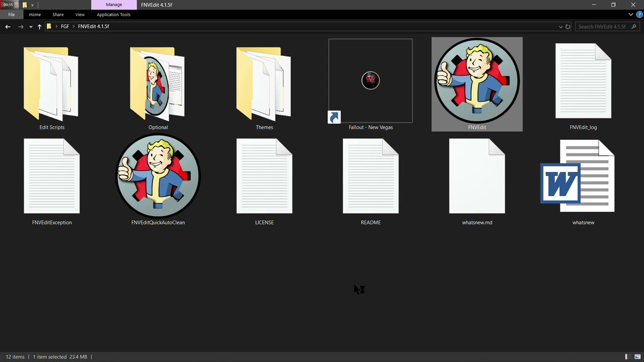Image resolution: width=644 pixels, height=362 pixels.
Task: Click the folder icon in the address bar
Action: click(x=49, y=27)
